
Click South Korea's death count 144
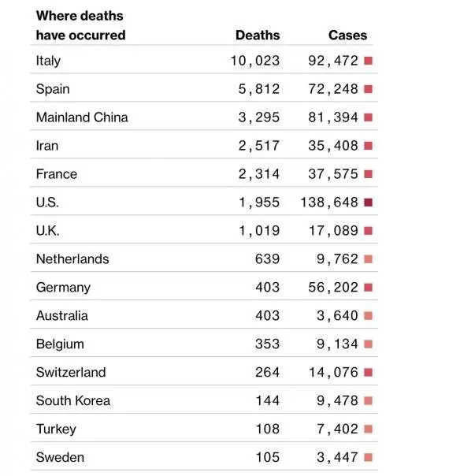[x=267, y=400]
